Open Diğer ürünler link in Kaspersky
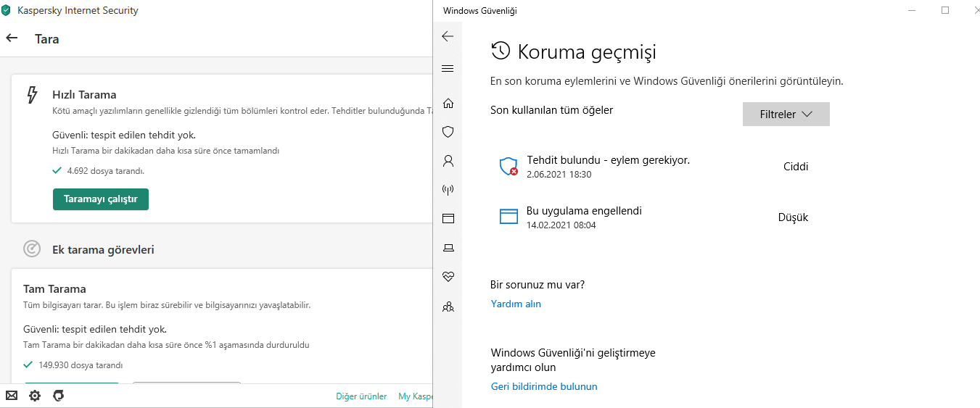Viewport: 980px width, 408px height. (x=361, y=396)
